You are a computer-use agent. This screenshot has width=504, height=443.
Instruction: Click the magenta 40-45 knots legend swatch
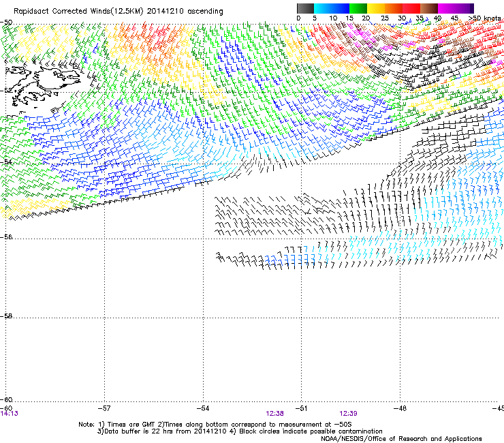(x=447, y=8)
